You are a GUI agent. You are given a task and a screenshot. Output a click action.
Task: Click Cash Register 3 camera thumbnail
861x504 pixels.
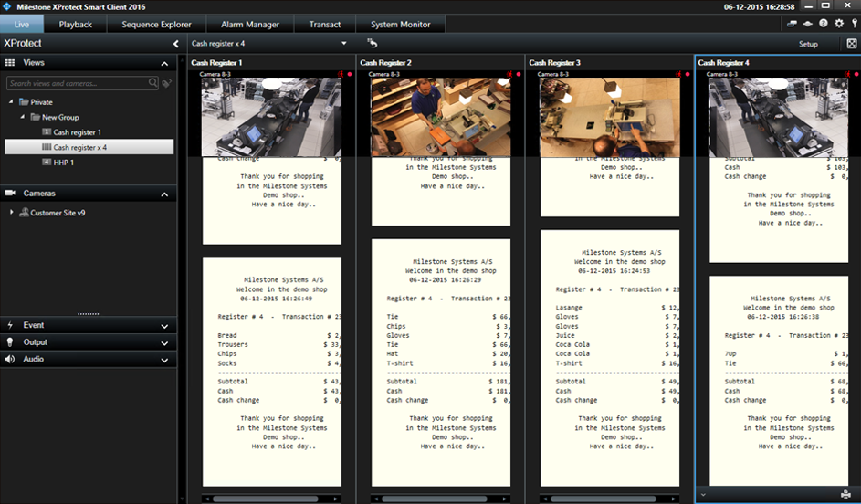(x=610, y=117)
